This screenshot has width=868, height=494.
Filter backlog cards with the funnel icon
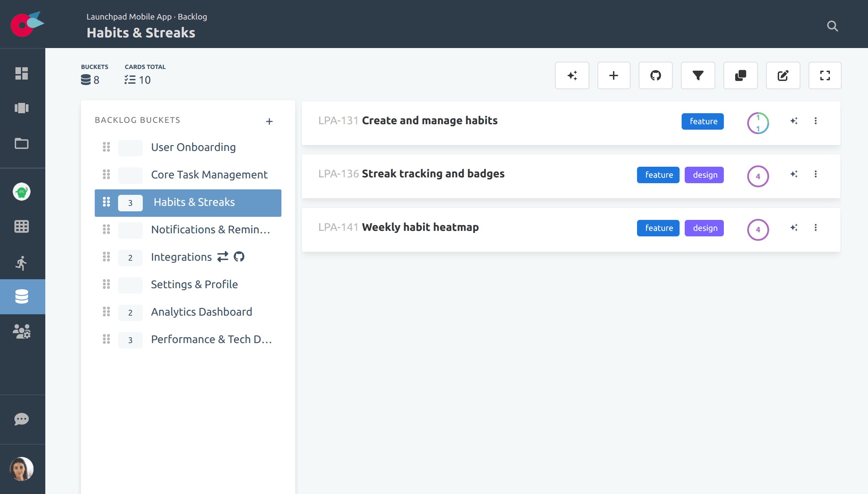(x=698, y=75)
